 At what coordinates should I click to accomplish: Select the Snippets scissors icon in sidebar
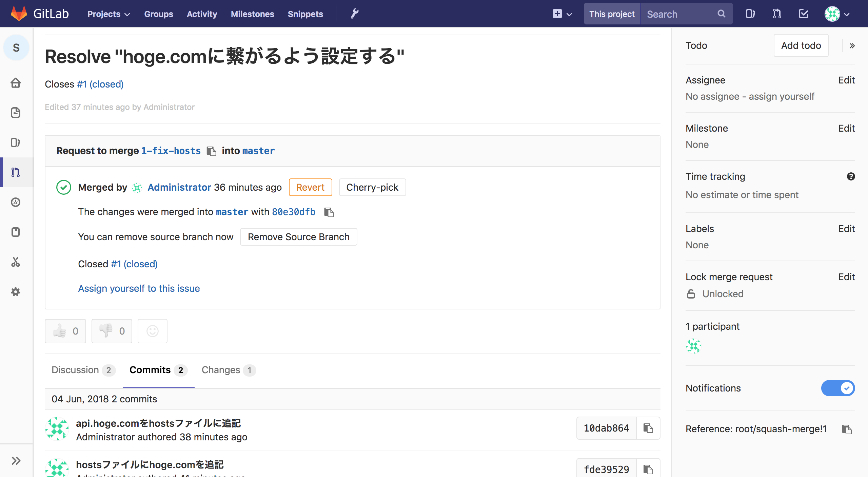coord(16,262)
